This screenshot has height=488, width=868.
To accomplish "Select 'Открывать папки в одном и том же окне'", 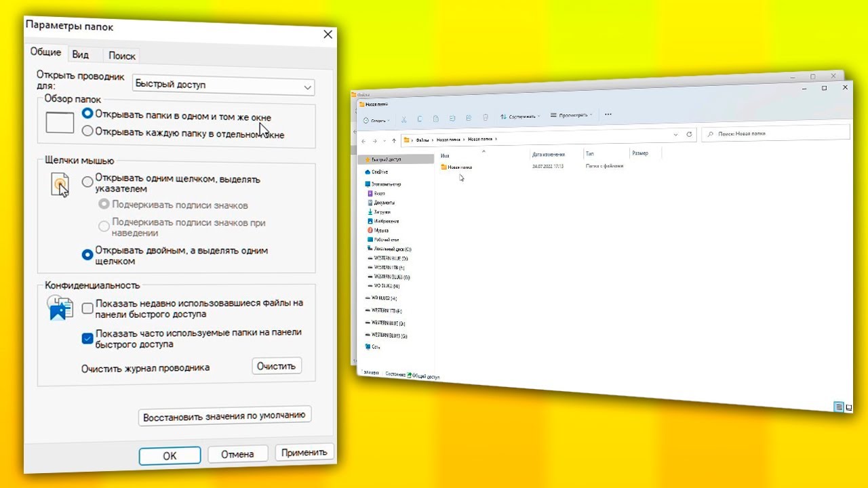I will coord(176,115).
